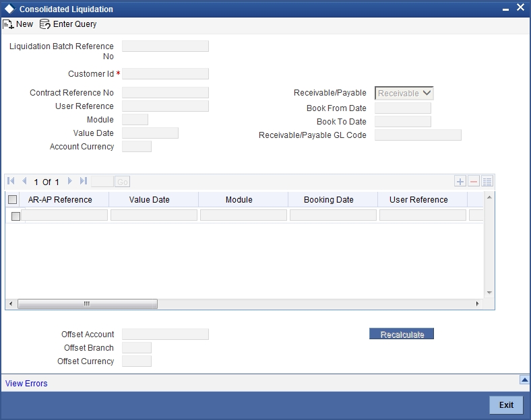Click the Contract Reference No field

pyautogui.click(x=165, y=93)
